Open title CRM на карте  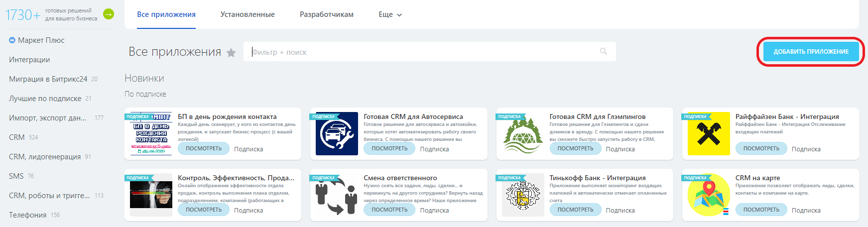tap(758, 178)
